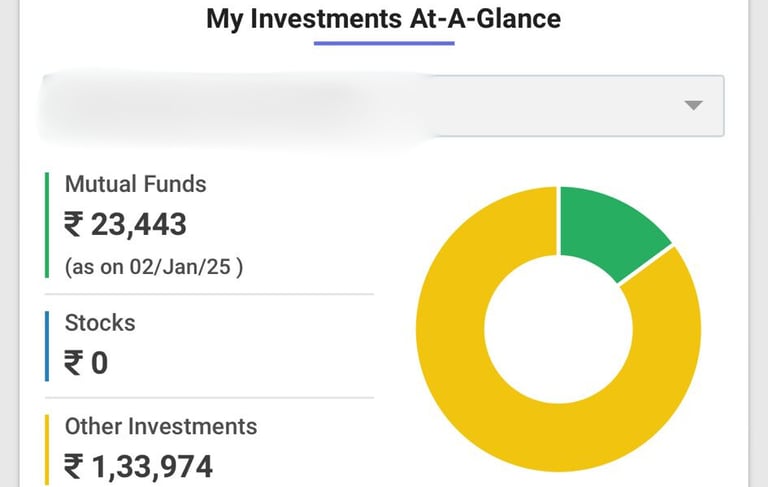
Task: Click the Stocks amount ₹ 0
Action: click(86, 362)
